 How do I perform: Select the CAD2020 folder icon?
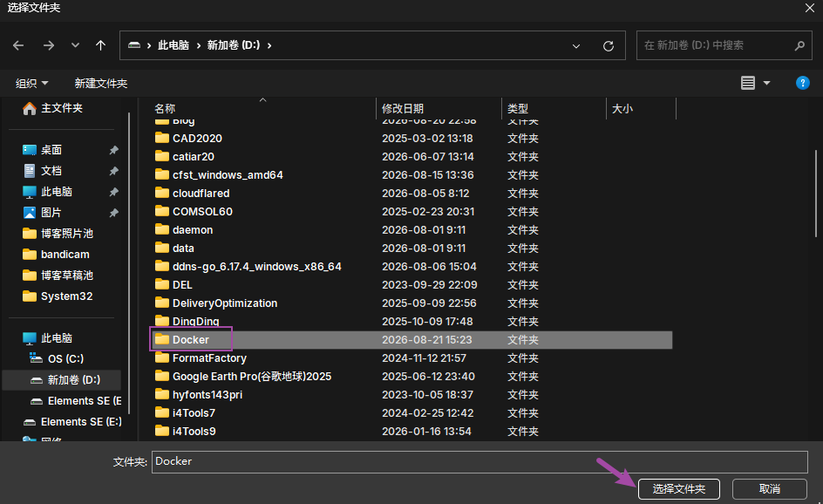tap(162, 138)
